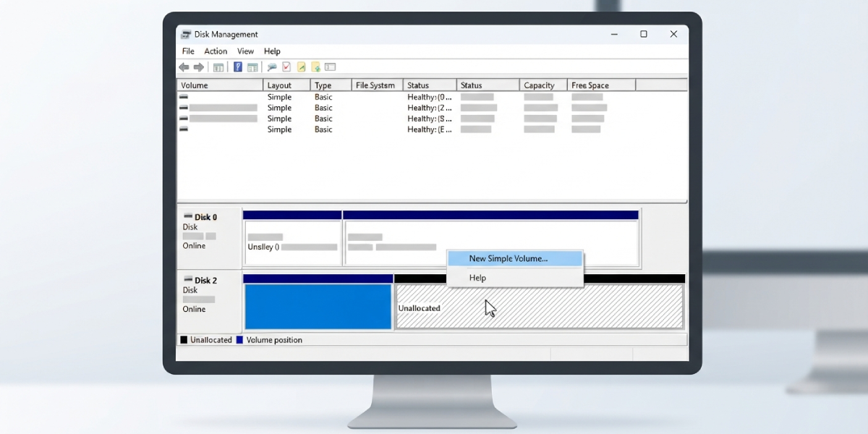
Task: Sort by the Layout column header
Action: pyautogui.click(x=287, y=85)
